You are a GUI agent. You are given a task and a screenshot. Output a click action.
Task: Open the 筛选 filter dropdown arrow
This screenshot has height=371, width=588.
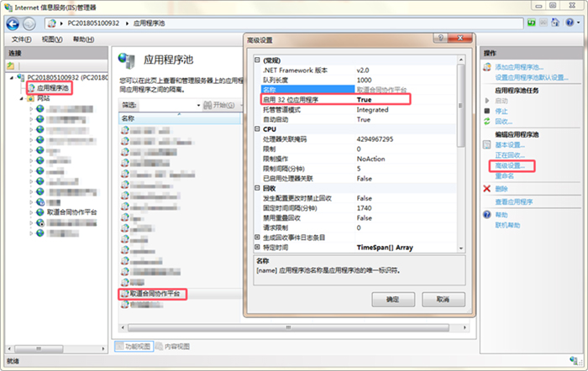point(198,105)
